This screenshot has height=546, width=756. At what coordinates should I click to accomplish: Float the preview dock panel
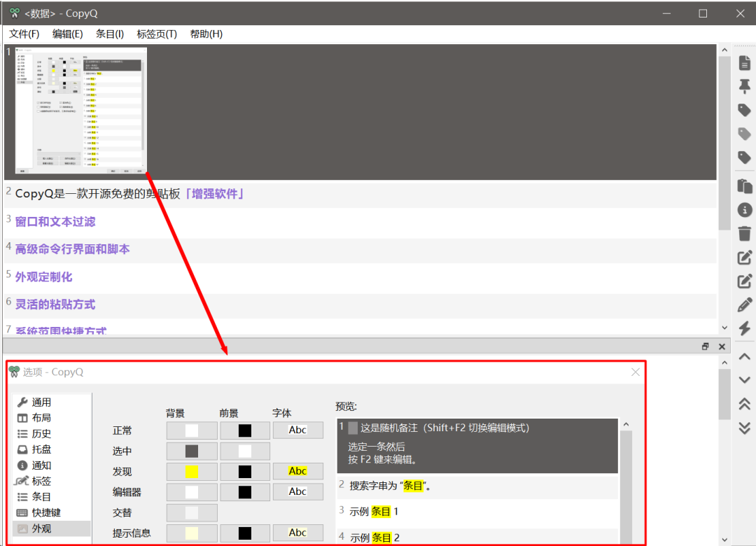706,346
